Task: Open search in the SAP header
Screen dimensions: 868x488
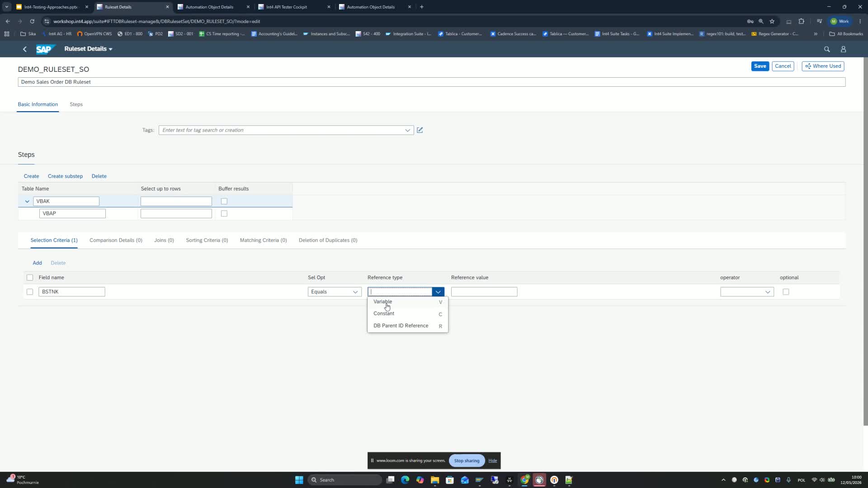Action: click(x=827, y=49)
